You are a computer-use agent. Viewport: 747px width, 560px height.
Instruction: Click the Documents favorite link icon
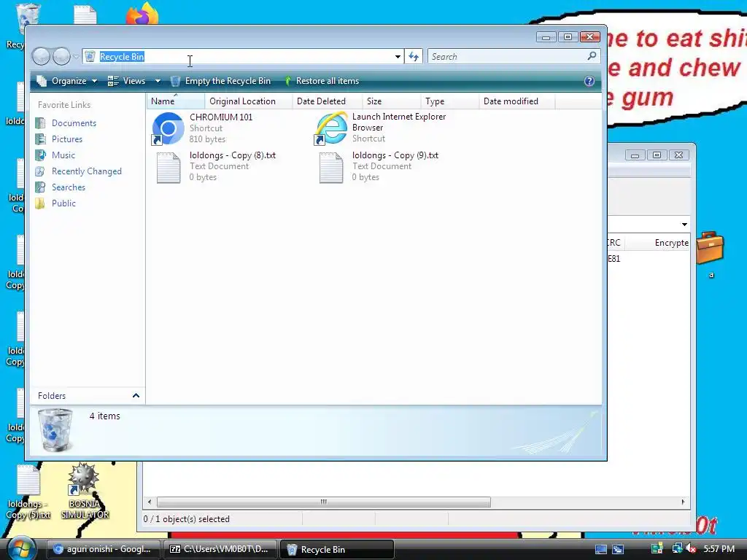coord(41,122)
